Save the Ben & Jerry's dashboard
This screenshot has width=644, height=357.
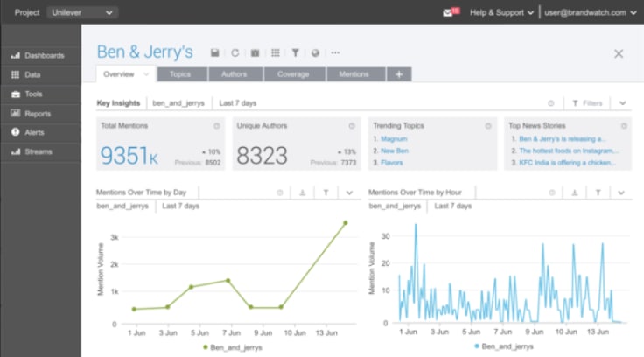pos(214,52)
